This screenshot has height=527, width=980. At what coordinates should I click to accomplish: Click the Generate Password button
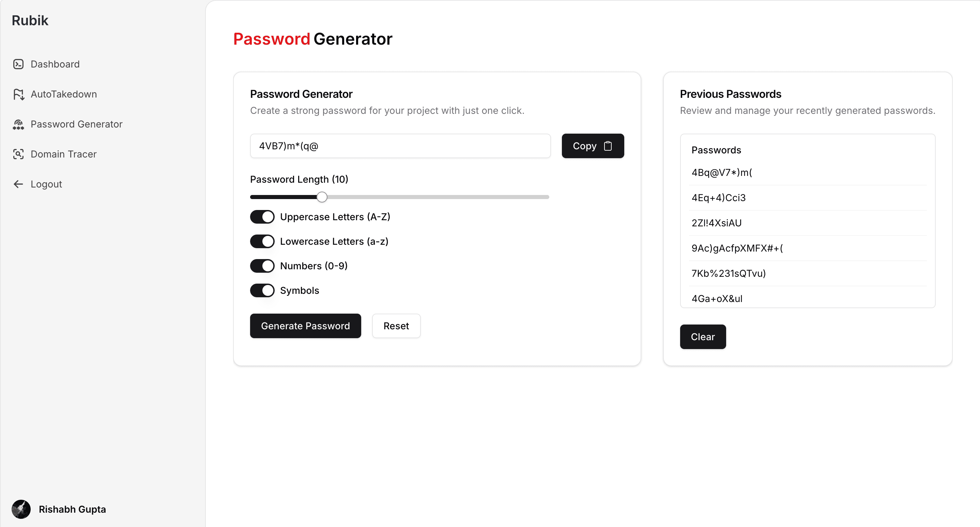[306, 326]
